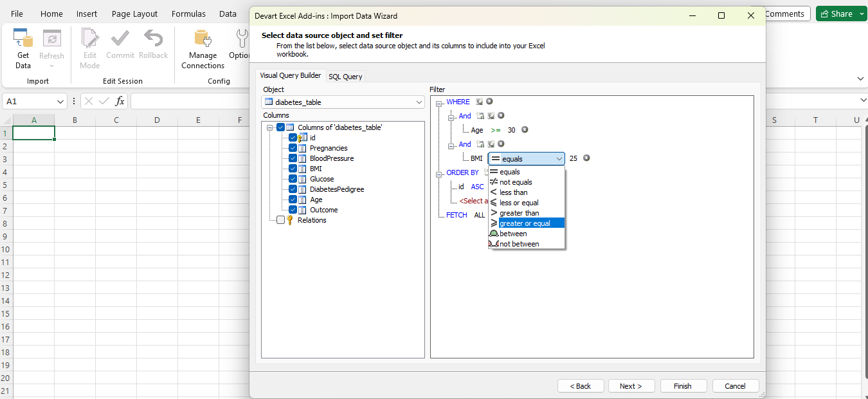Uncheck the Outcome column
This screenshot has width=868, height=399.
(293, 209)
